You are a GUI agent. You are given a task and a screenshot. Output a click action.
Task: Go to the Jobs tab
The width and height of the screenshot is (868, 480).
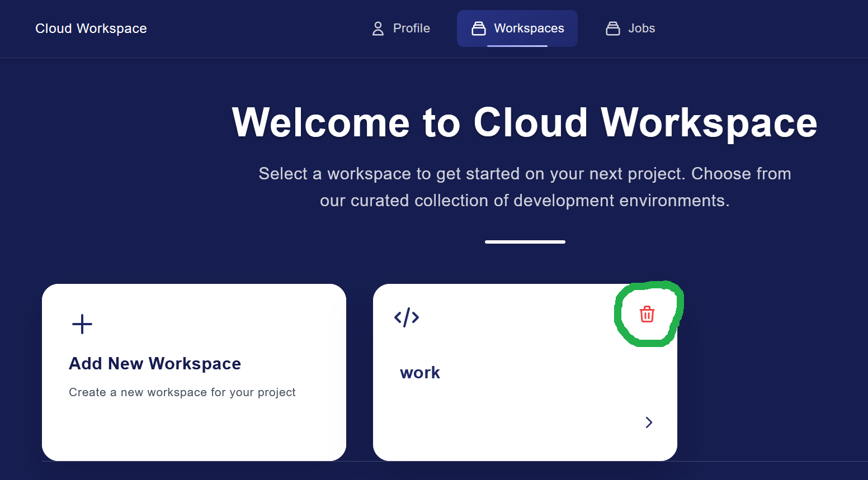click(641, 28)
